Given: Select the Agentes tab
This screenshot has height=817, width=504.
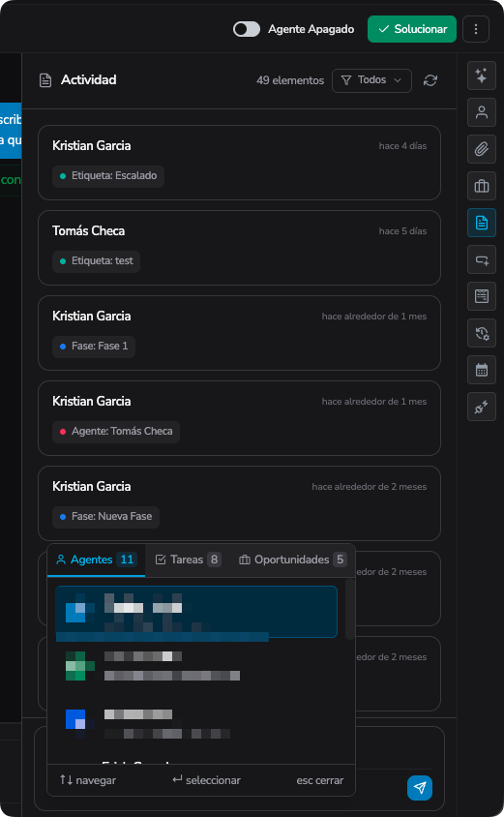Looking at the screenshot, I should click(97, 560).
